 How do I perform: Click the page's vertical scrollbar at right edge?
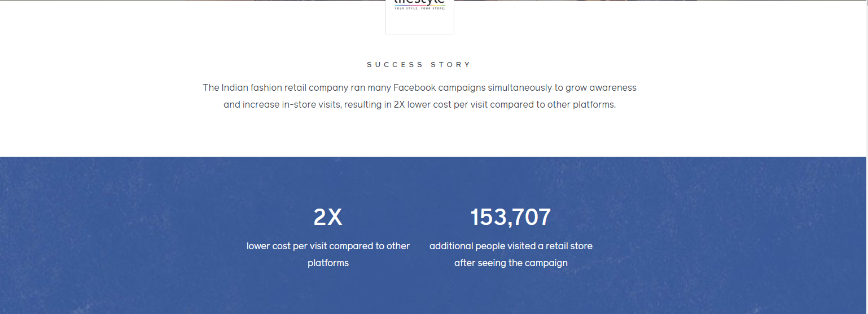pyautogui.click(x=867, y=157)
